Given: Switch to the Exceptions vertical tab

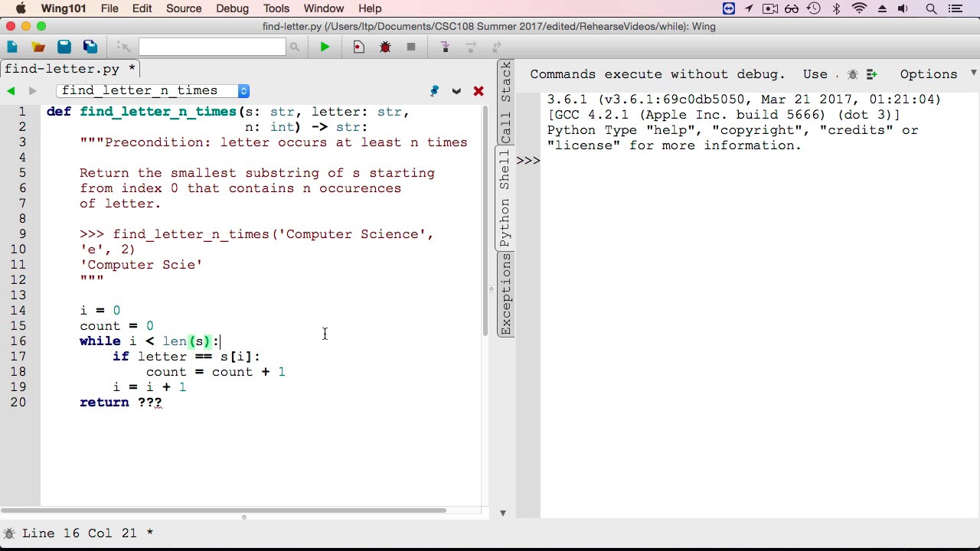Looking at the screenshot, I should pos(505,295).
